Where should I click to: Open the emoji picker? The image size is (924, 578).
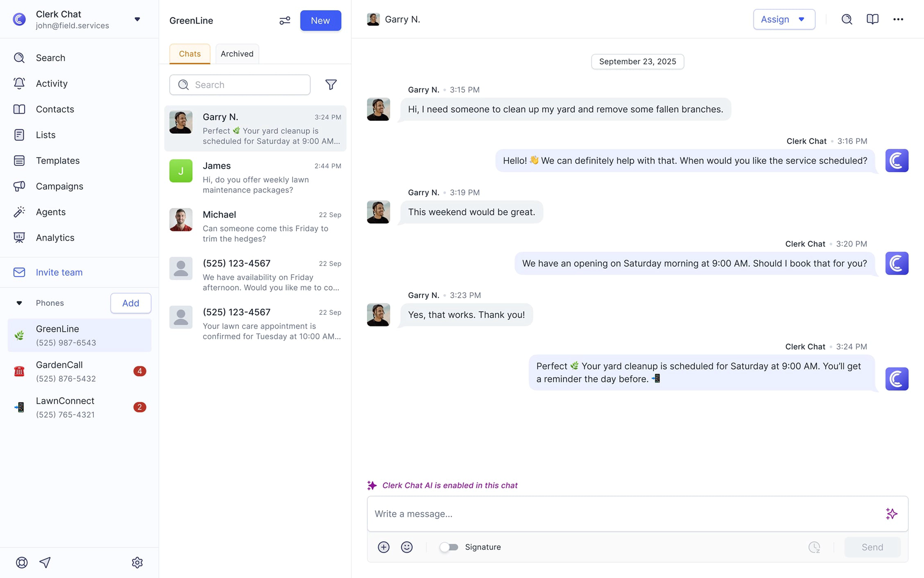click(406, 547)
